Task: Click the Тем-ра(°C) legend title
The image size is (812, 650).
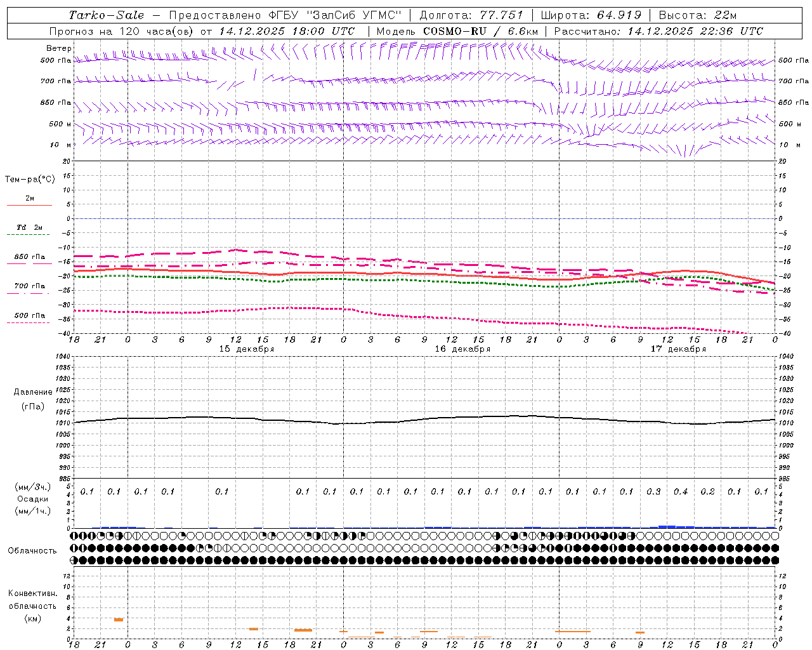Action: click(30, 180)
